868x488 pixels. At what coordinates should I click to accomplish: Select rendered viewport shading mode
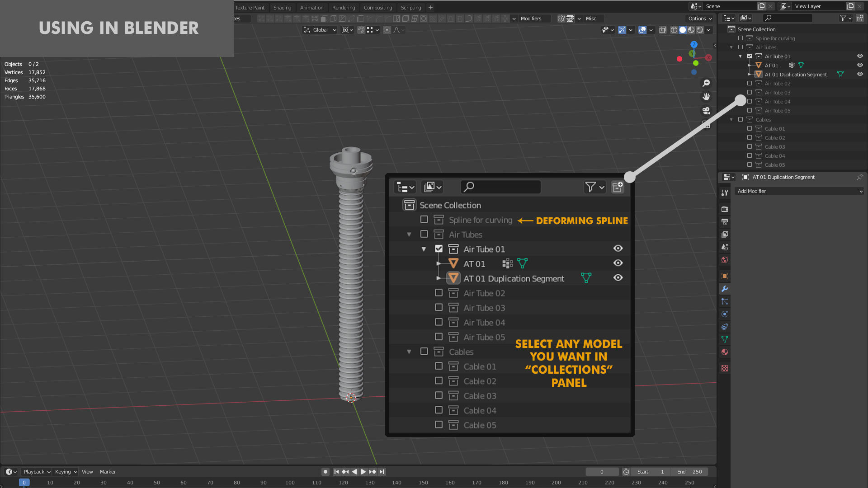(x=700, y=30)
